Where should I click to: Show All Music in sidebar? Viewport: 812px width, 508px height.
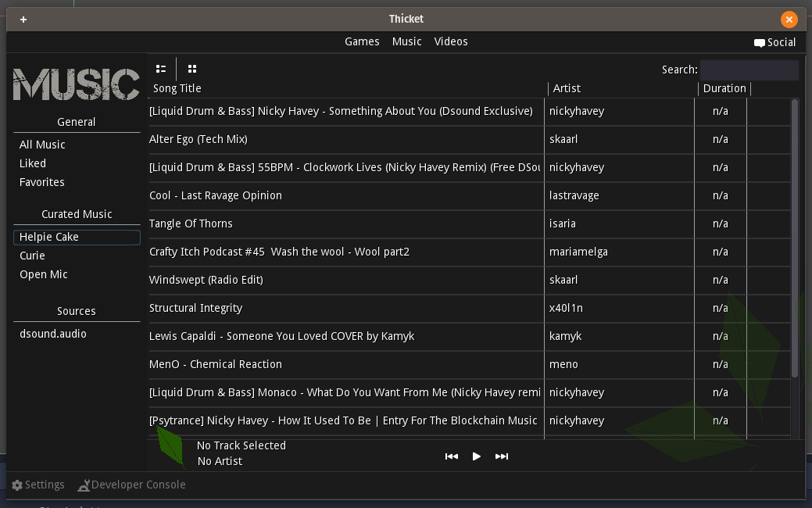[x=42, y=145]
